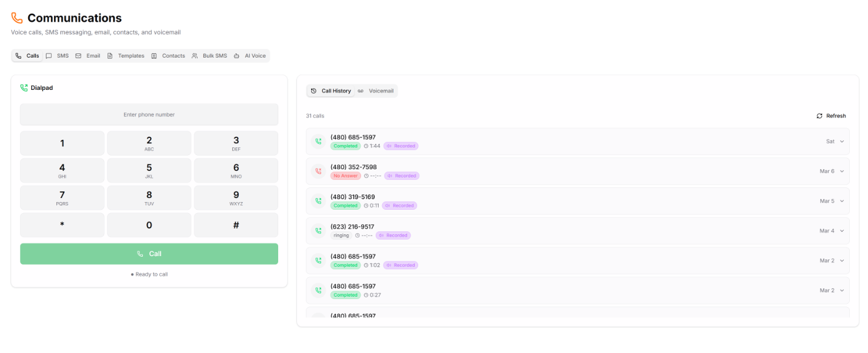Click the call icon beside (623) 216-9517
Image resolution: width=868 pixels, height=353 pixels.
(318, 231)
